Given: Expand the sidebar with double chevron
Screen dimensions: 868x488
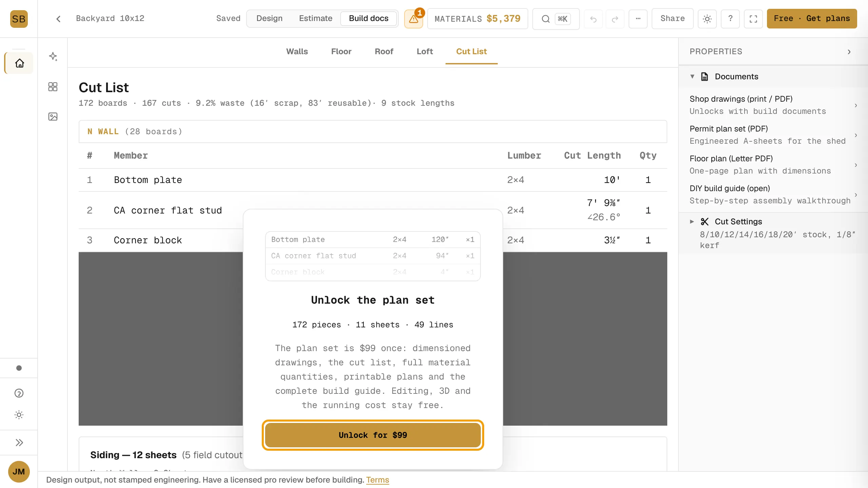Looking at the screenshot, I should pos(19,443).
